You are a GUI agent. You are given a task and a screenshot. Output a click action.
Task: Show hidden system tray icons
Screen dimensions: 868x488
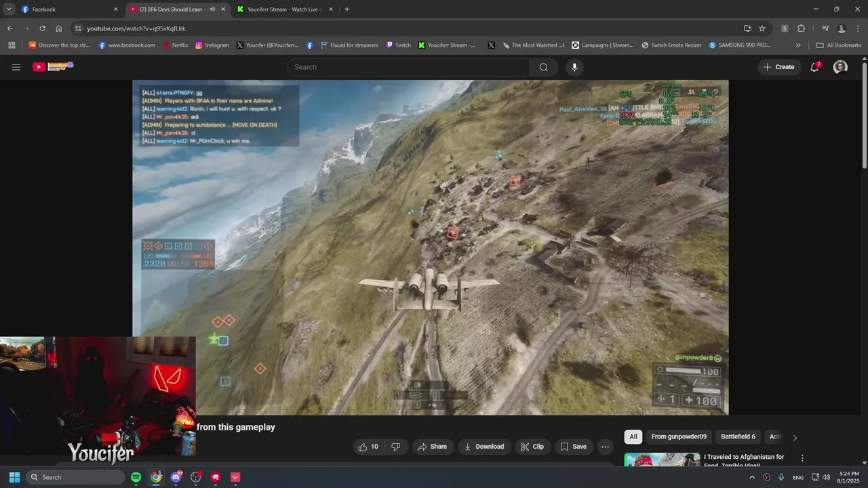(x=751, y=477)
